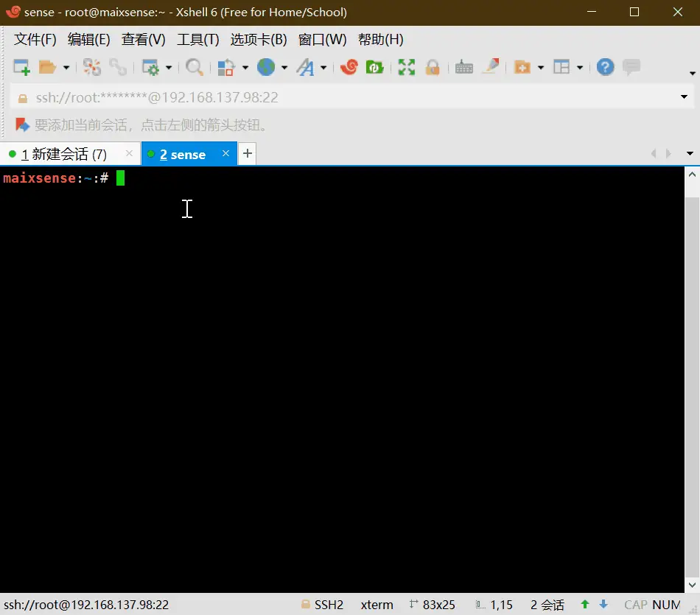Open the blue help question icon
Viewport: 700px width, 615px height.
[606, 67]
